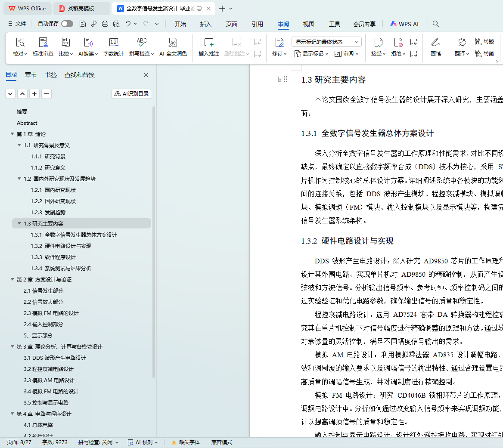The width and height of the screenshot is (503, 448).
Task: Collapse the 1.2 国内外研究现状及发展趋势 node
Action: coord(19,179)
